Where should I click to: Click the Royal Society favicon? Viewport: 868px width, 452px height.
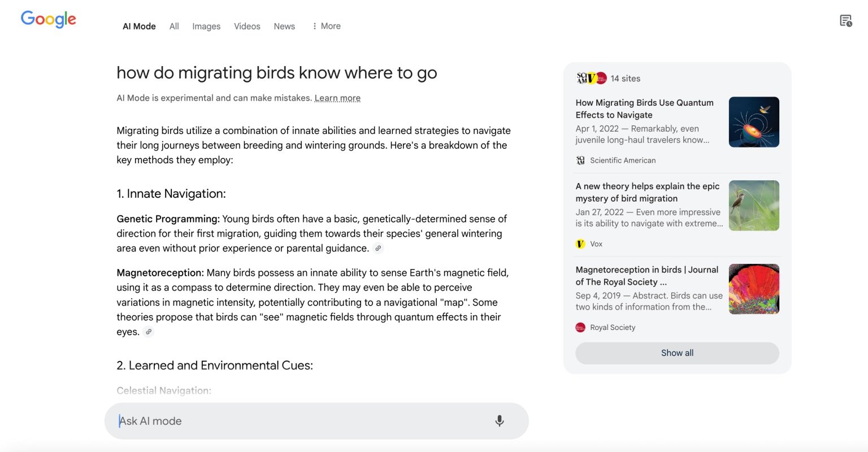pyautogui.click(x=580, y=328)
